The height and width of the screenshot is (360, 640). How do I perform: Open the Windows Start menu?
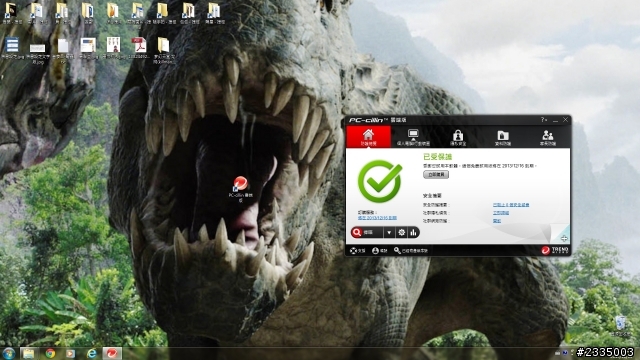[x=9, y=353]
